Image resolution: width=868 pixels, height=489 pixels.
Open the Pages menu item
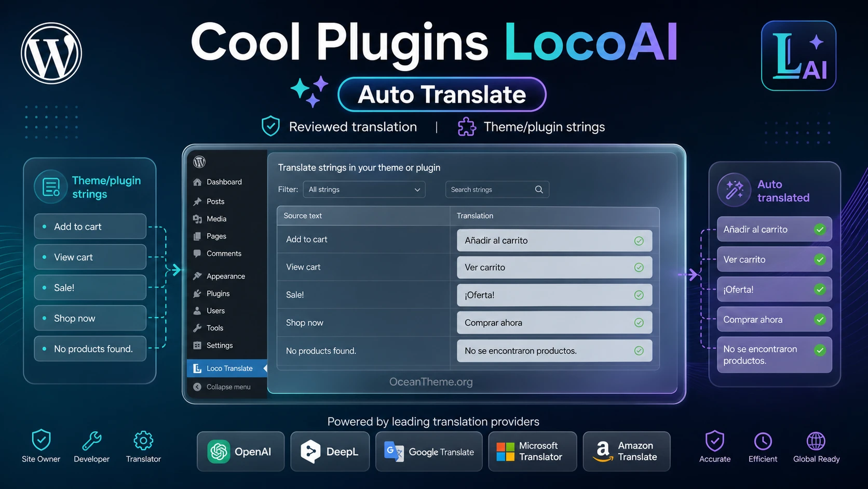(216, 236)
